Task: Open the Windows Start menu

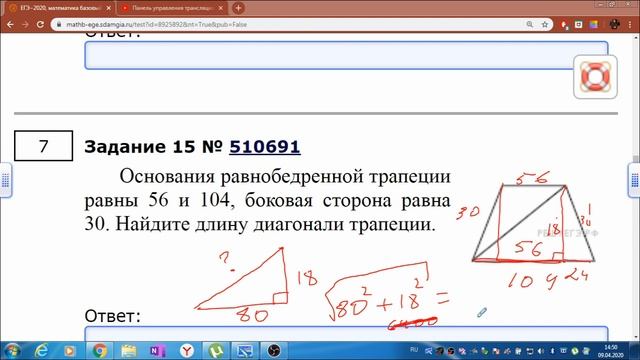Action: coord(12,351)
